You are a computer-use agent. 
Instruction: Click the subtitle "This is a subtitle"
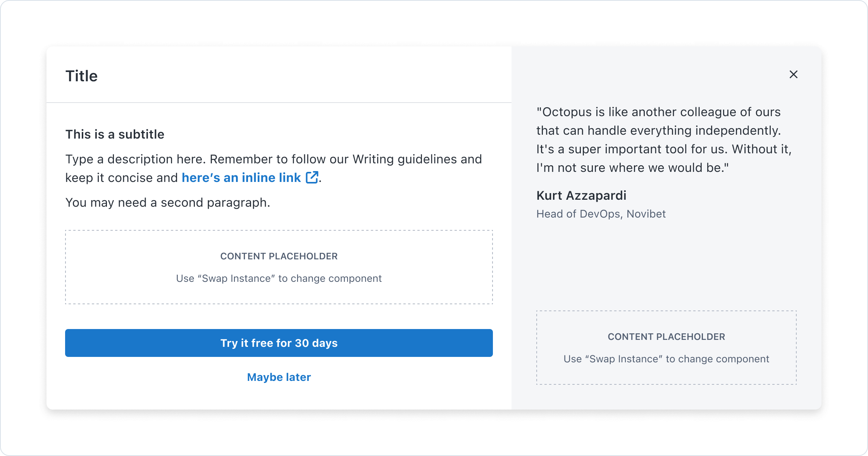(x=115, y=134)
